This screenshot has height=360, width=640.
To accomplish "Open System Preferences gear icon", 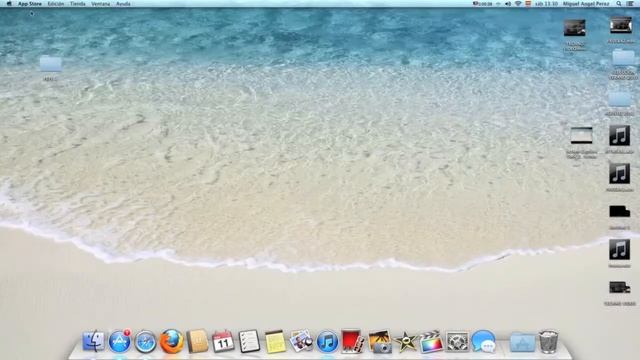I will coord(457,342).
